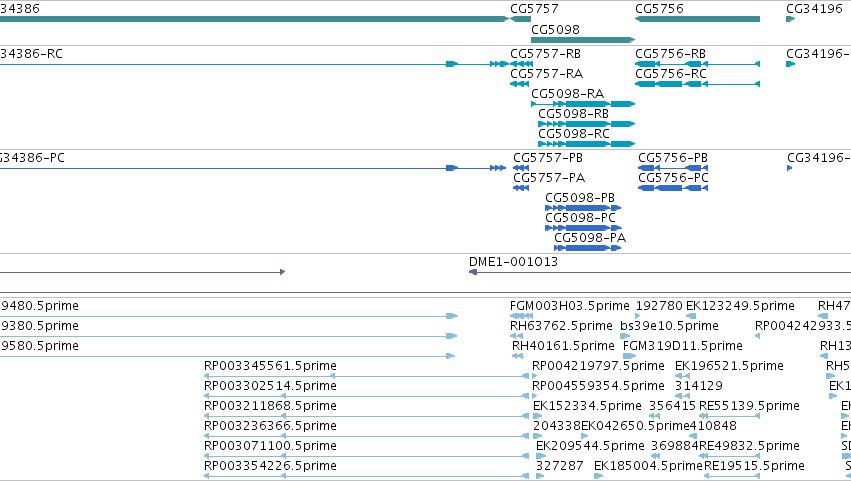Image resolution: width=851 pixels, height=481 pixels.
Task: Click the CG5756 gene label
Action: tap(659, 9)
